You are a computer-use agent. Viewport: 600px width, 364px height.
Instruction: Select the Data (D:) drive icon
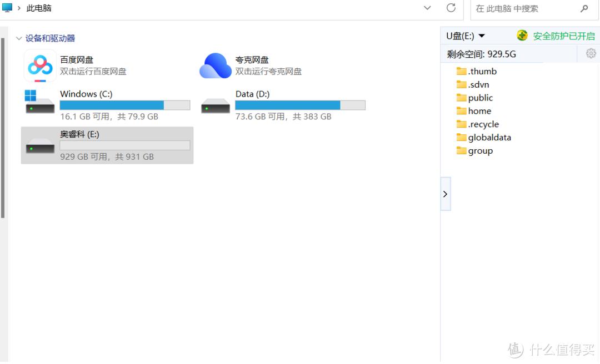coord(216,106)
